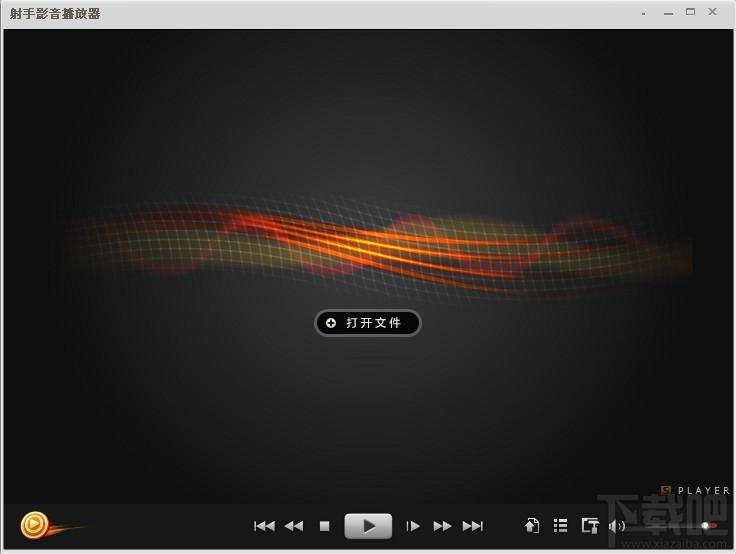The image size is (736, 554).
Task: Skip to the previous file
Action: pos(264,526)
